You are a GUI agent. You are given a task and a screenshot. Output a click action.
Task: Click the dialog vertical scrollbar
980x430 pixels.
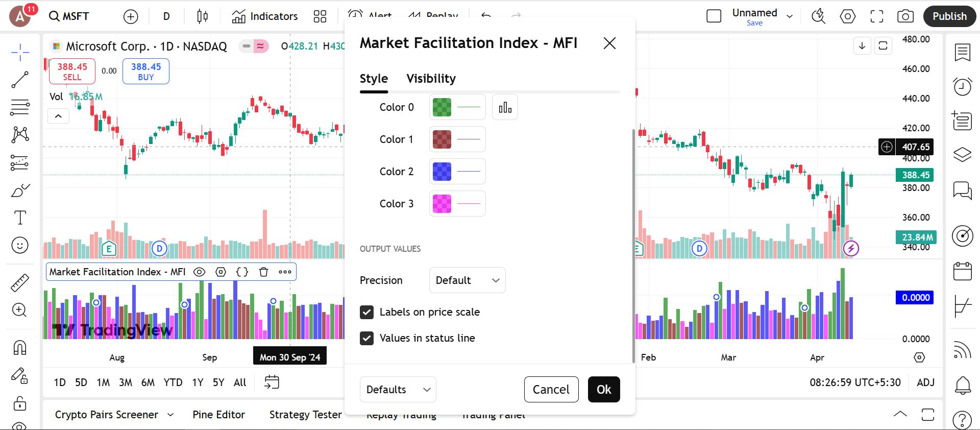pos(633,245)
